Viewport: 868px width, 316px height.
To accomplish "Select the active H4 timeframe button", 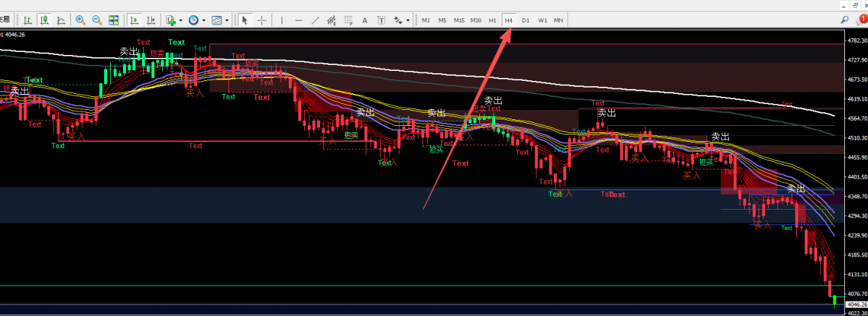I will (508, 20).
